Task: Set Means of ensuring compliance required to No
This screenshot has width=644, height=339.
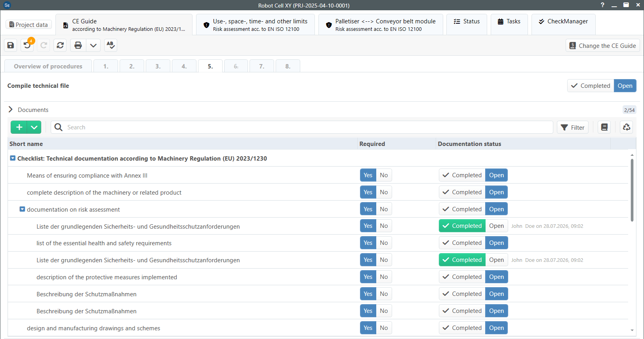Action: (x=384, y=175)
